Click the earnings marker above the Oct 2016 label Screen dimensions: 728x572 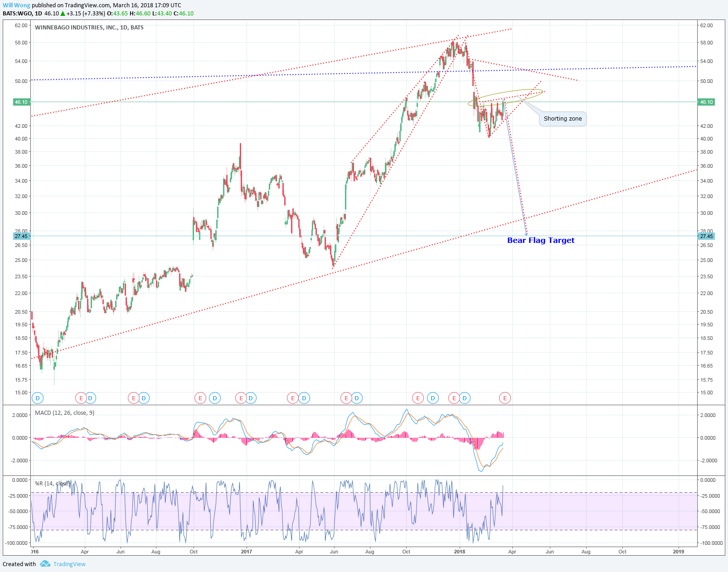coord(200,398)
